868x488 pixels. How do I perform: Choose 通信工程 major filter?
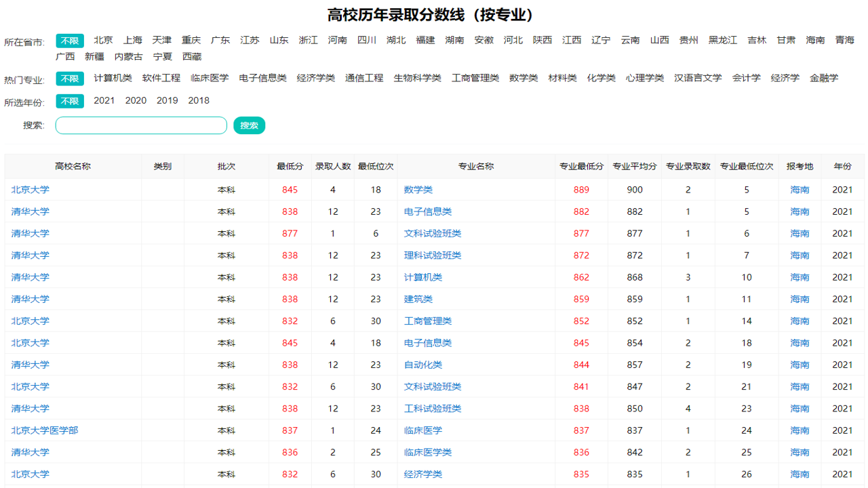point(364,78)
